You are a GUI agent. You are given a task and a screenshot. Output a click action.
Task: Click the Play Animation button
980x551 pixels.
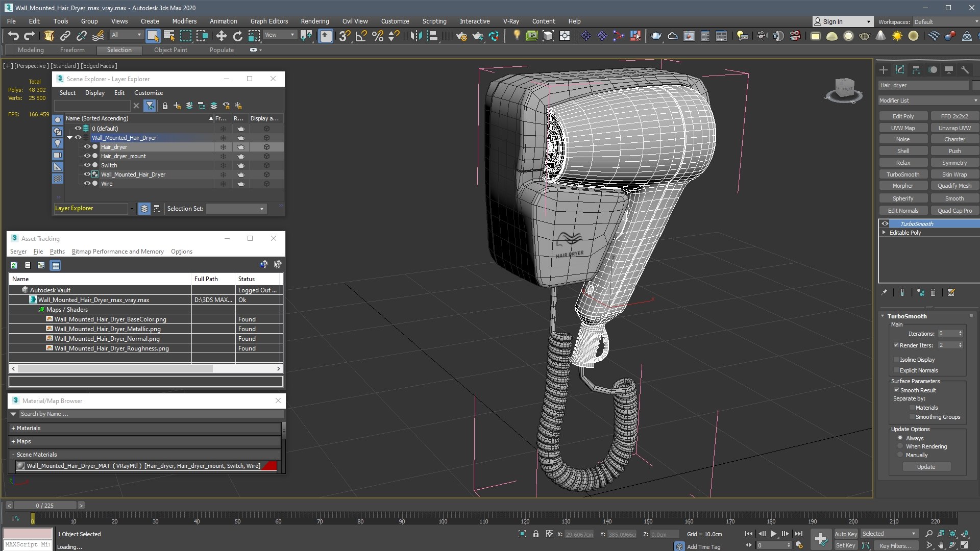[773, 534]
